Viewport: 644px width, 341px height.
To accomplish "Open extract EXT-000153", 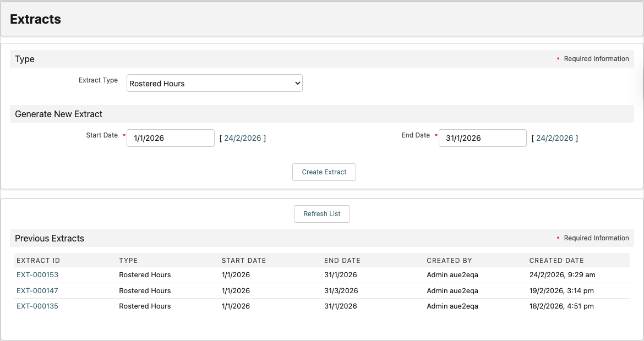I will (37, 274).
